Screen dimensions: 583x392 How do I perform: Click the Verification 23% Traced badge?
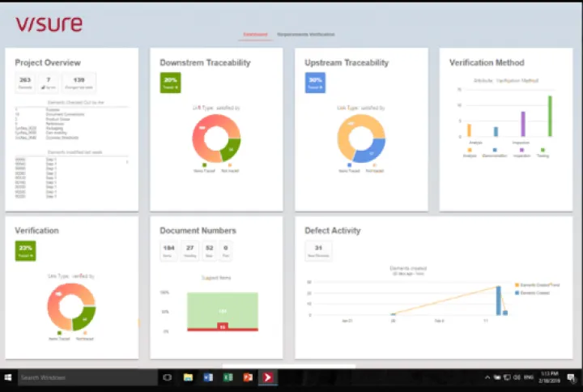pos(25,251)
